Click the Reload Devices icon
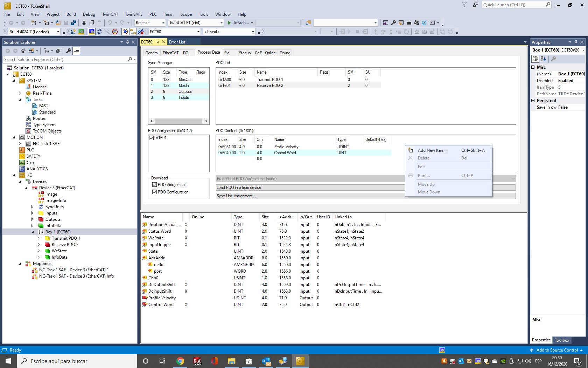588x368 pixels. (x=99, y=32)
